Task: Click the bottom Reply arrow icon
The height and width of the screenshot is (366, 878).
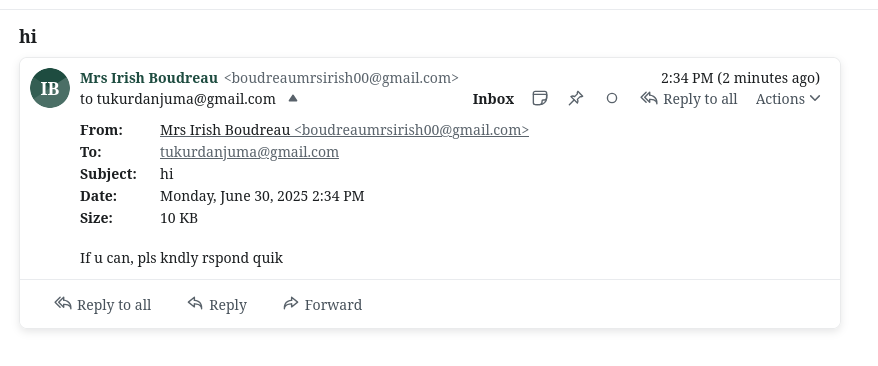Action: [x=195, y=303]
